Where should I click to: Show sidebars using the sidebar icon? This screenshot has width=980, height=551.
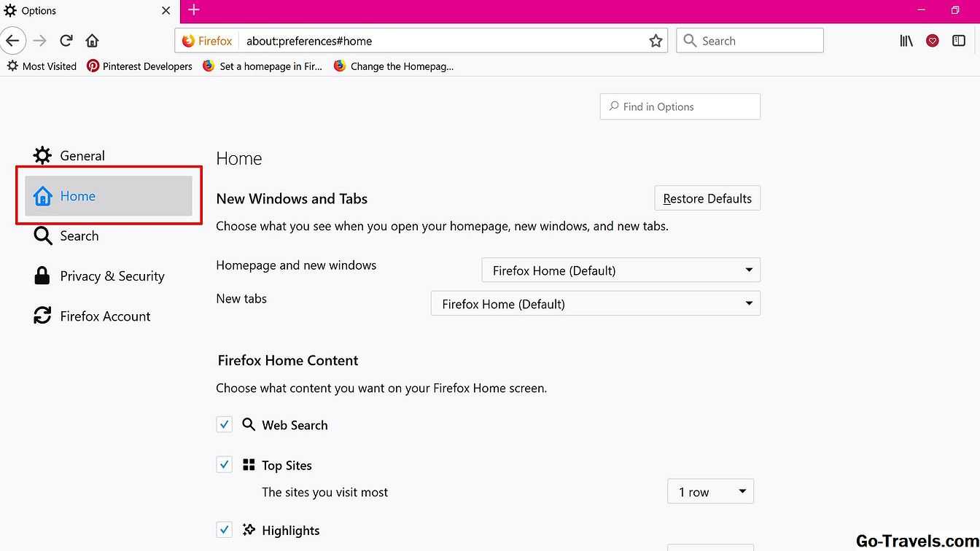[x=959, y=41]
